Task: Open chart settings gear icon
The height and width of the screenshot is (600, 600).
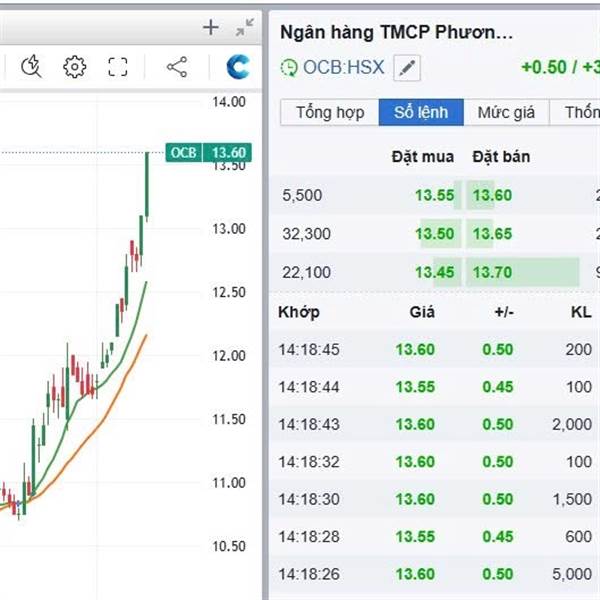Action: pos(74,67)
